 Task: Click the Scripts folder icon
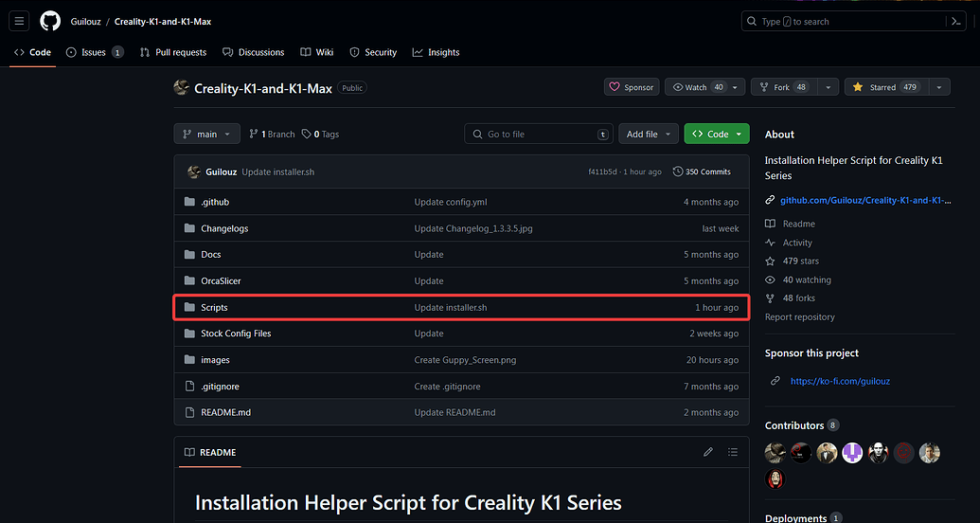coord(190,307)
